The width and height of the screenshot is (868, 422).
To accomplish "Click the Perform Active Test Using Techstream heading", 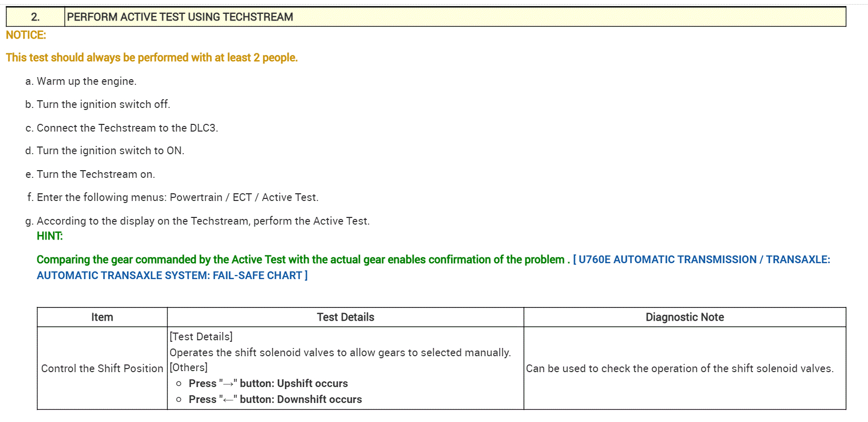I will pyautogui.click(x=180, y=17).
